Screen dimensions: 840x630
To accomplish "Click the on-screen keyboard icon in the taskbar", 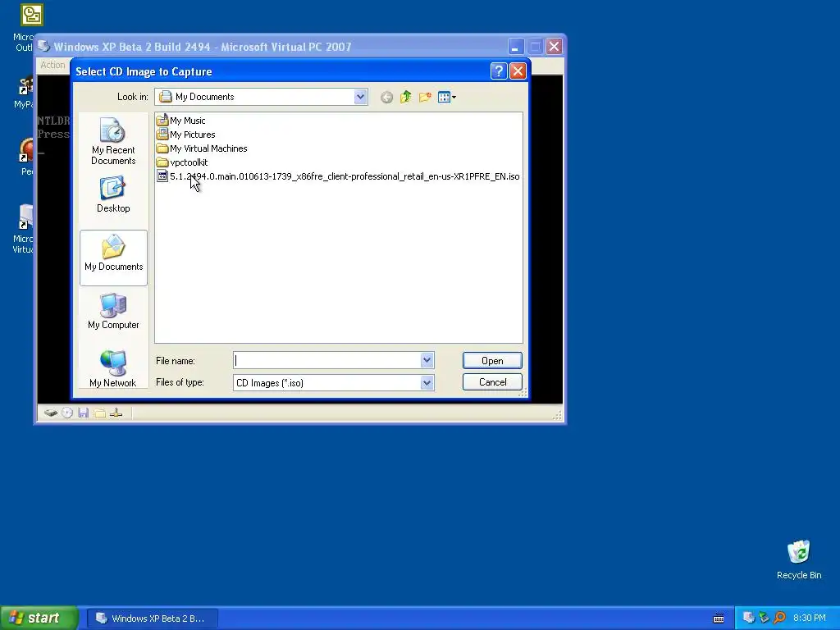I will click(719, 619).
